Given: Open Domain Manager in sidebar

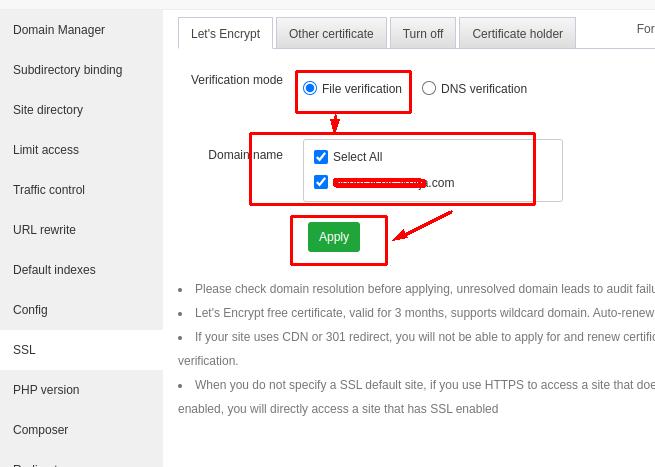Looking at the screenshot, I should [x=59, y=30].
